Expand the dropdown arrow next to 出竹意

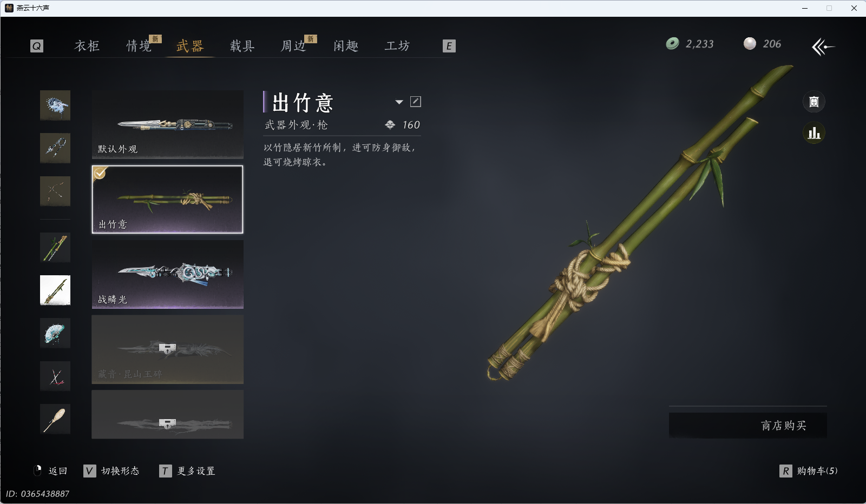(399, 102)
